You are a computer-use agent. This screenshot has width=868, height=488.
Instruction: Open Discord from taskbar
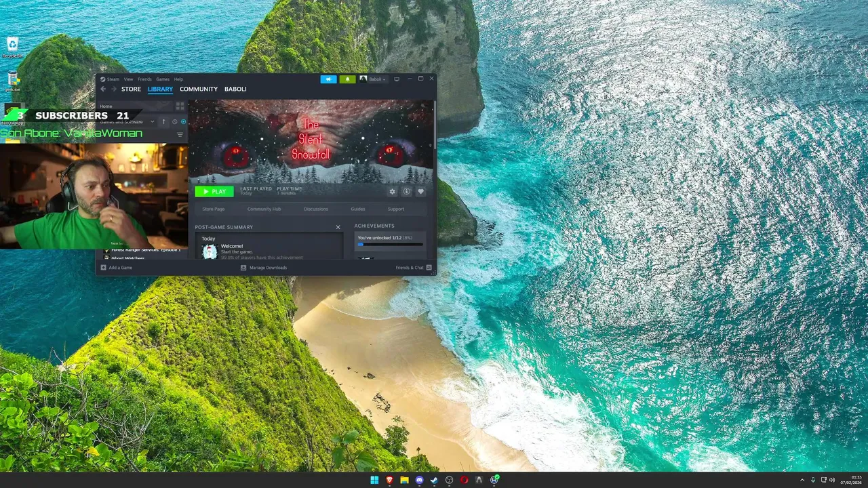pos(419,480)
